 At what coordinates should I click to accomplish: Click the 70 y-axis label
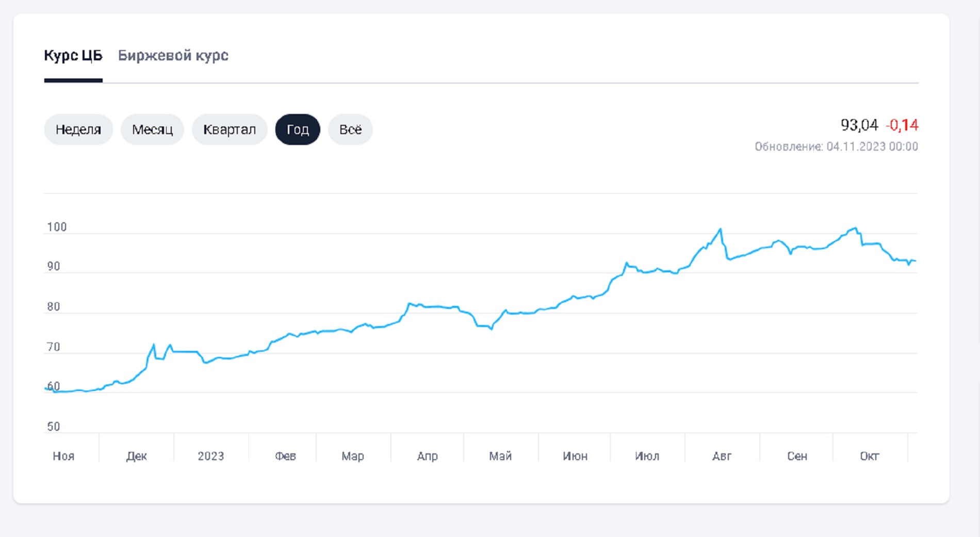[54, 347]
